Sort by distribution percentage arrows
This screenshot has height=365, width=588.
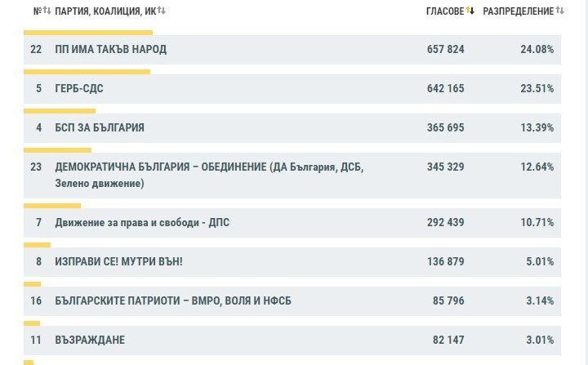[x=560, y=11]
